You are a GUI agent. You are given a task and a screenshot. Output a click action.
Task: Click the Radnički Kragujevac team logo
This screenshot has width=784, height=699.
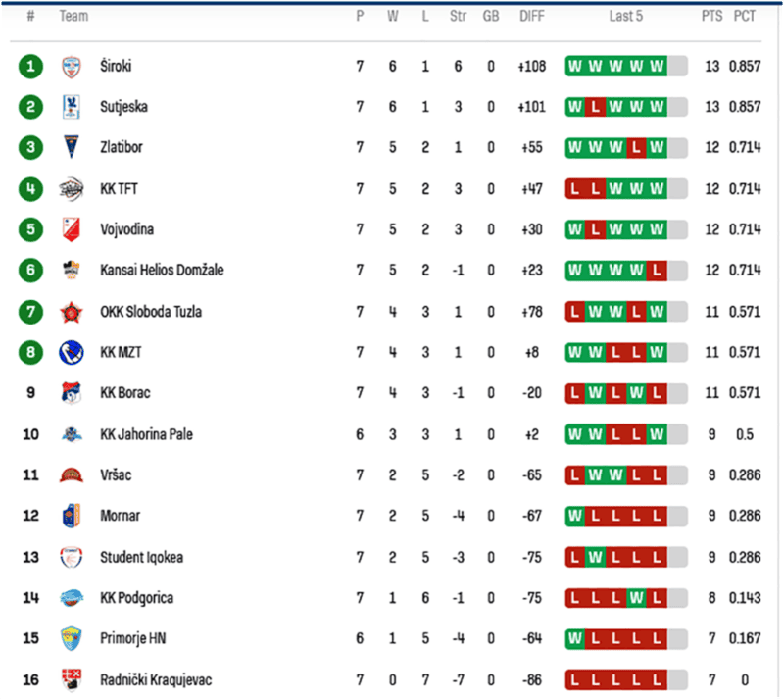point(71,679)
